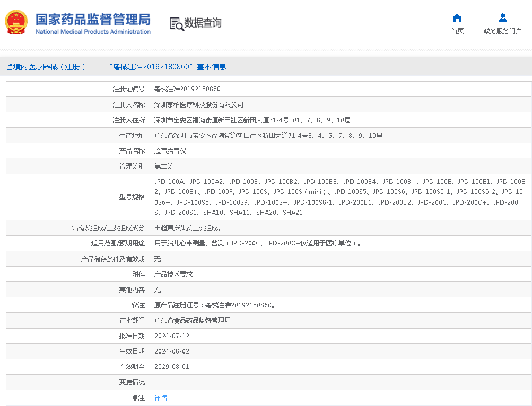Click the 境内医疗器械（注册） breadcrumb link

(48, 66)
